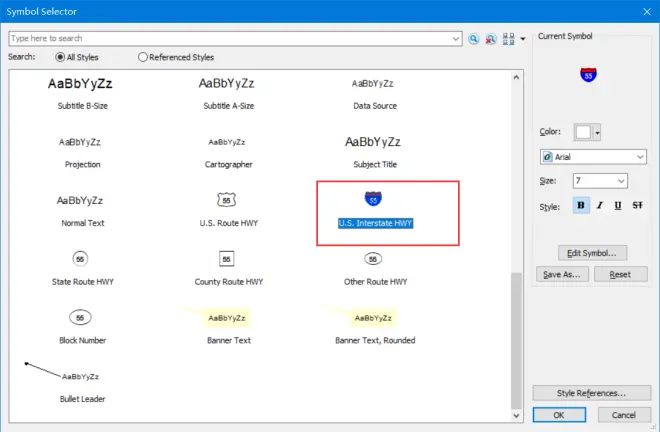The width and height of the screenshot is (660, 432).
Task: Open the search box history dropdown
Action: (455, 39)
